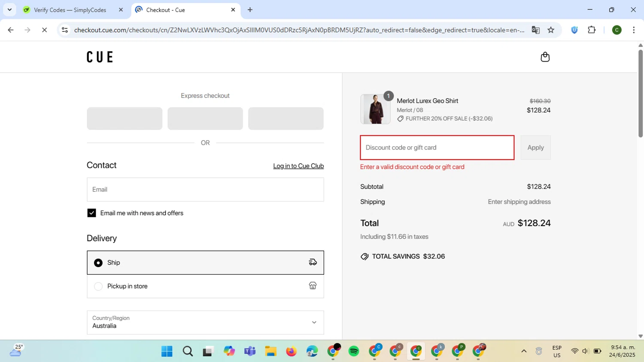Image resolution: width=644 pixels, height=362 pixels.
Task: Switch to the Verify Codes SimplyCodes tab
Action: [70, 10]
